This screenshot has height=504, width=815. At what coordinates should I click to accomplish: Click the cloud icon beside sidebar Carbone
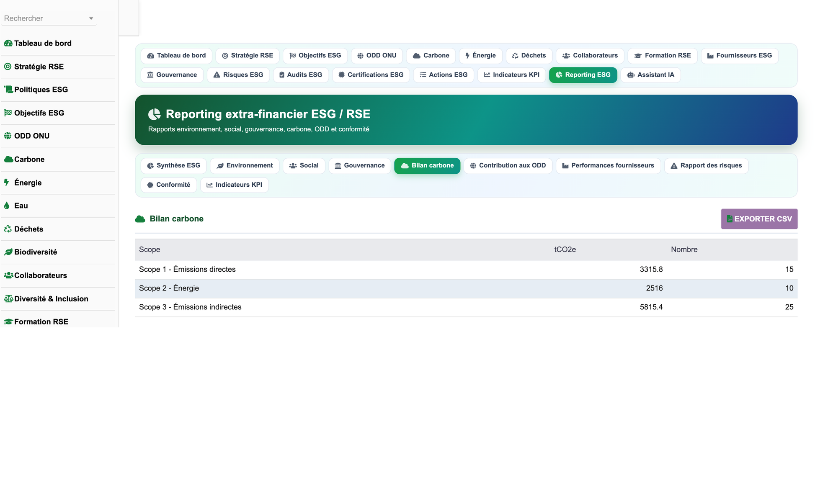8,159
